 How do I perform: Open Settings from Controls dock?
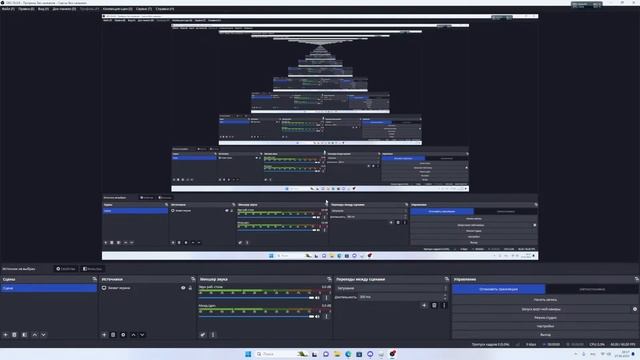point(545,326)
